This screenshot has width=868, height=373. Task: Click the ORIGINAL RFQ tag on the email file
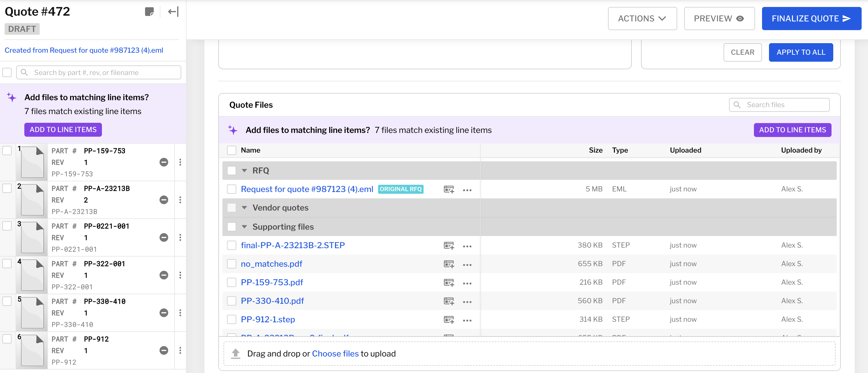pos(401,189)
